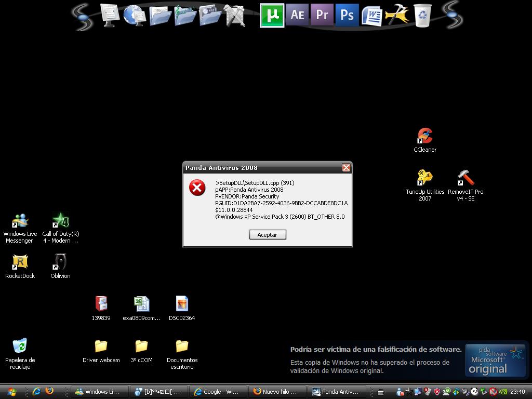This screenshot has height=399, width=532.
Task: Switch to the [b] Messenger chat taskbar button
Action: 158,392
